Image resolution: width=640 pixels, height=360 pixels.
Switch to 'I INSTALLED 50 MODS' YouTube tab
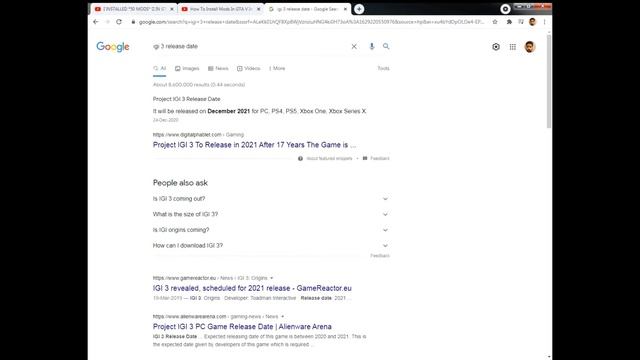coord(134,9)
